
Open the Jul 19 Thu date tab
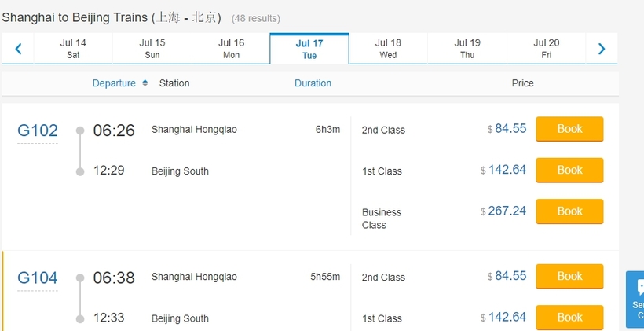pos(467,49)
